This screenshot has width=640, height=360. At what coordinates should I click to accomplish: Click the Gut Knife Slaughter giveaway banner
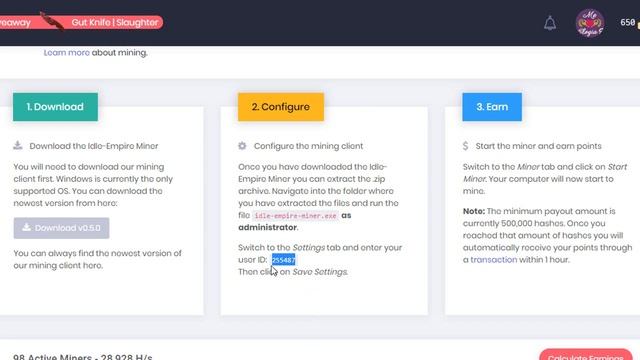point(82,22)
